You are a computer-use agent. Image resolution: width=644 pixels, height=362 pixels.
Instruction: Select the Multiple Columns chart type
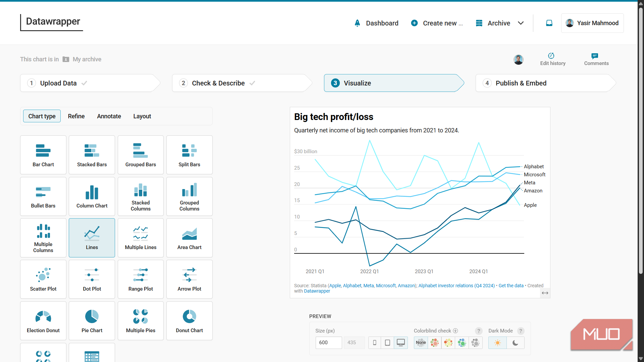coord(43,238)
